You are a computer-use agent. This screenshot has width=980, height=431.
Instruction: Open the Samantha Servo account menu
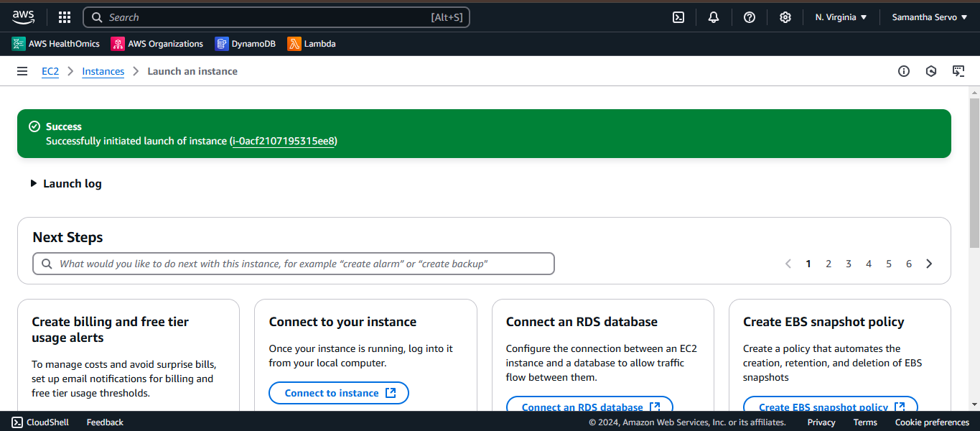[x=930, y=17]
